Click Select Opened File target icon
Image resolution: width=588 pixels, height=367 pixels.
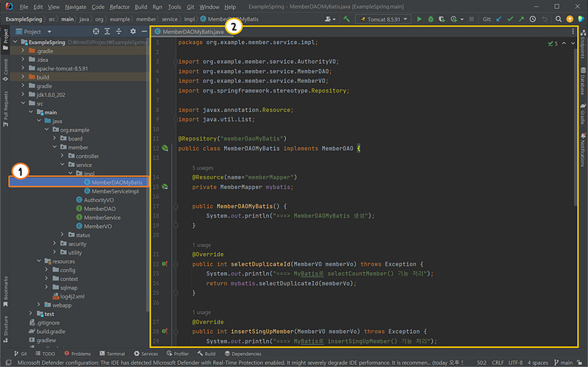(96, 32)
